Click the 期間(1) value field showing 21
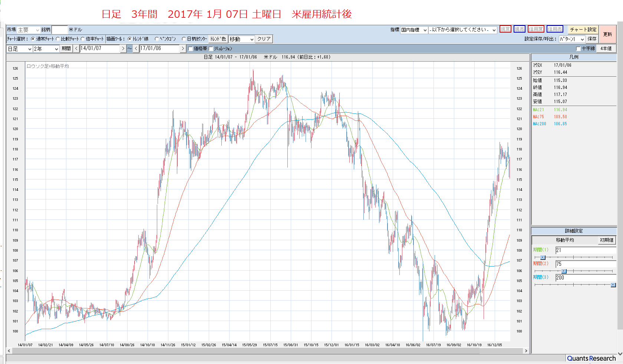The width and height of the screenshot is (623, 364). pos(586,250)
